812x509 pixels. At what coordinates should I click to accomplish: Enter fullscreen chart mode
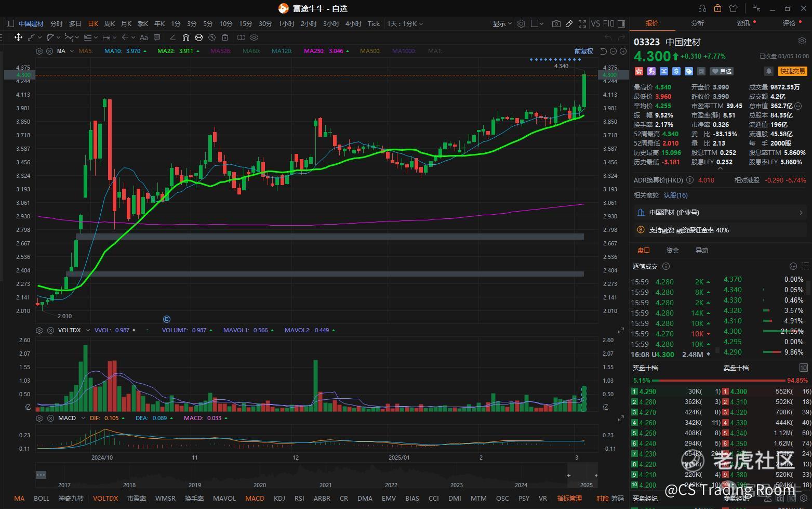[582, 23]
